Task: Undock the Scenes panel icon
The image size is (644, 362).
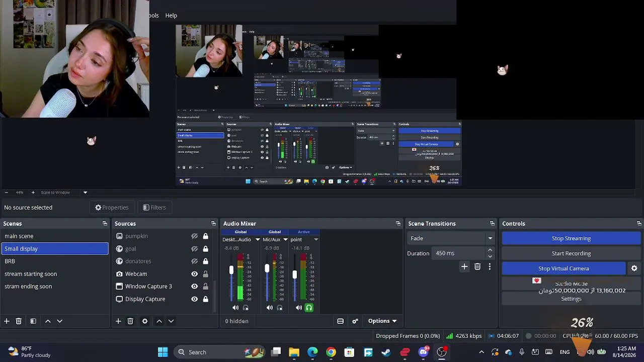Action: click(x=105, y=224)
